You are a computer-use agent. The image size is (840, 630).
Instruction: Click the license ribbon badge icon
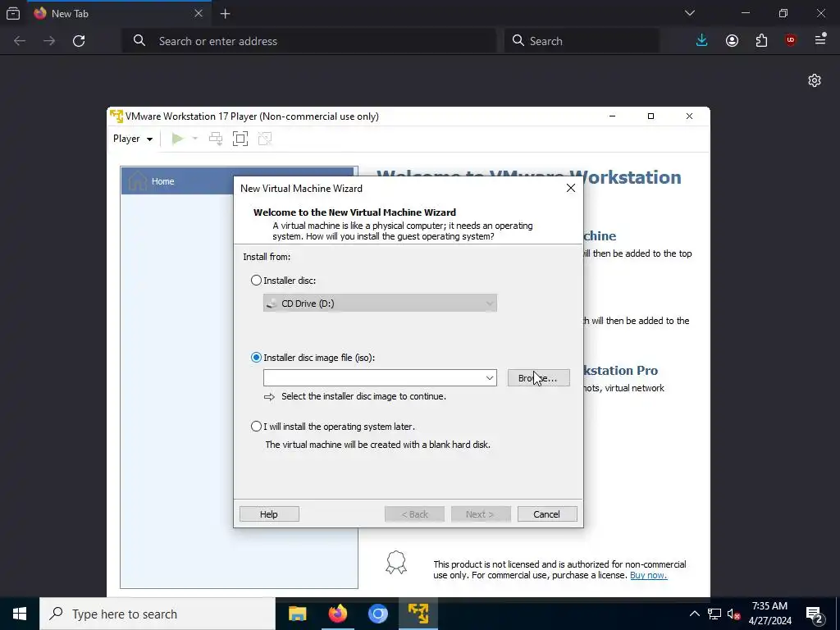click(x=396, y=563)
